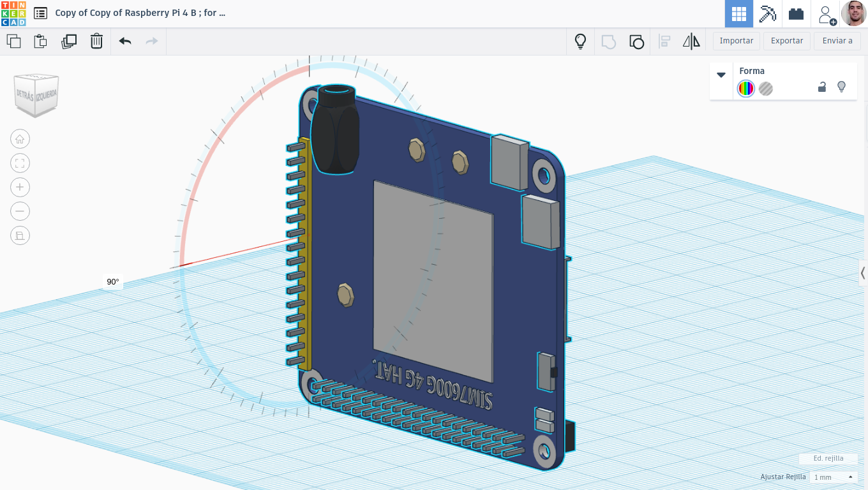Click the design title text

(140, 13)
